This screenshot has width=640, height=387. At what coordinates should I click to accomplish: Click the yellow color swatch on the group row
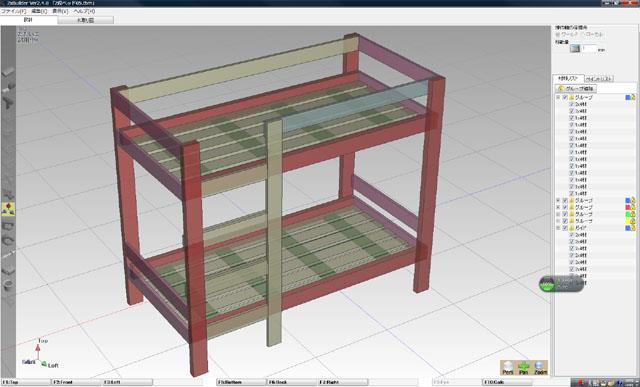pyautogui.click(x=628, y=221)
